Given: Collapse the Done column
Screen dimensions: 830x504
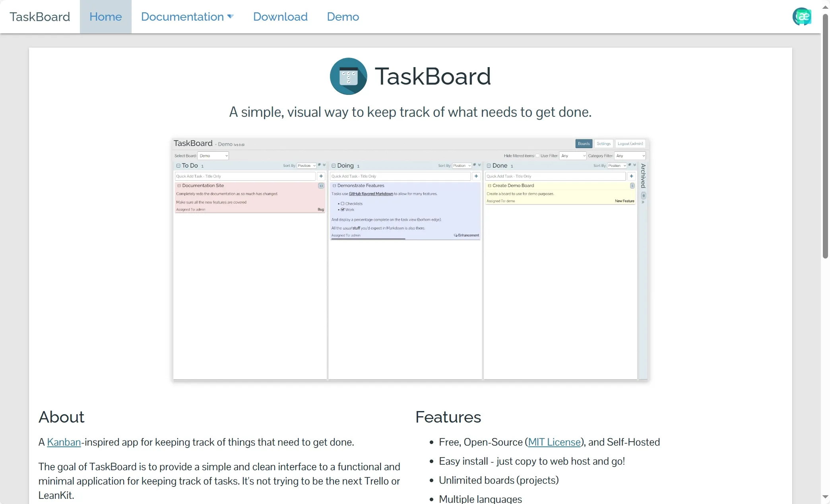Looking at the screenshot, I should click(489, 166).
